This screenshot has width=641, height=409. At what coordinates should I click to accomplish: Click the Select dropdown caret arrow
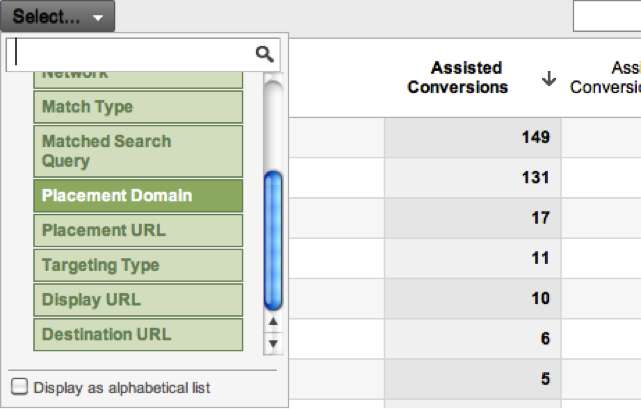click(x=98, y=18)
